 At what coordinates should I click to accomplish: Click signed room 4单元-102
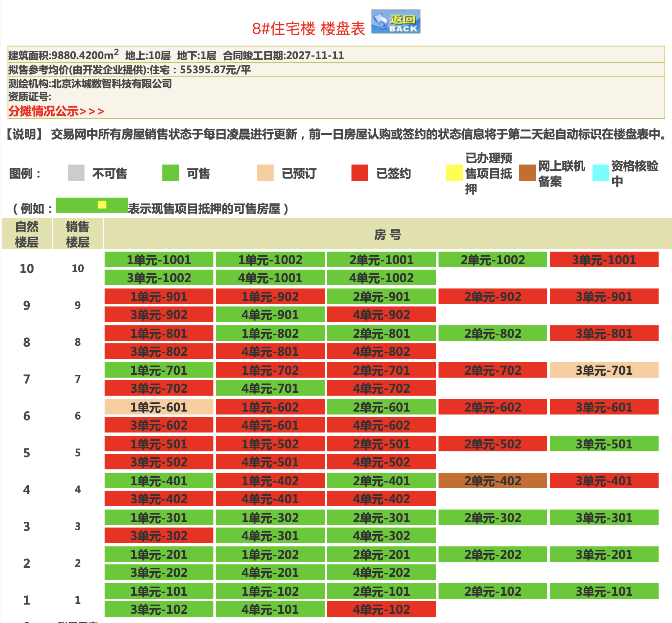(381, 609)
